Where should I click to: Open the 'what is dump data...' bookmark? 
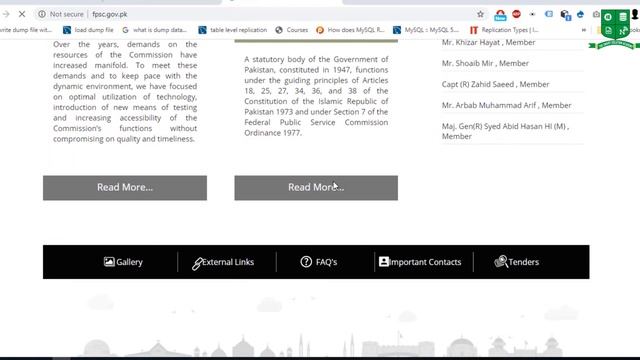(154, 30)
